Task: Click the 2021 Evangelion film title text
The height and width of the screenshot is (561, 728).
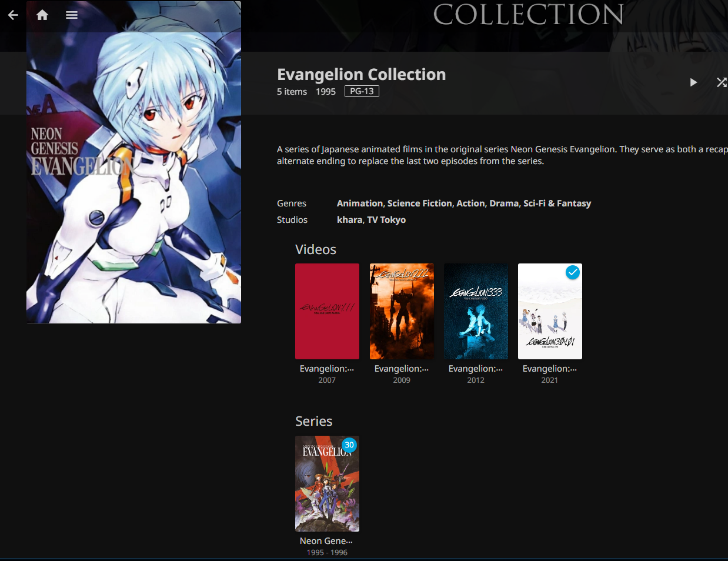Action: pos(549,369)
